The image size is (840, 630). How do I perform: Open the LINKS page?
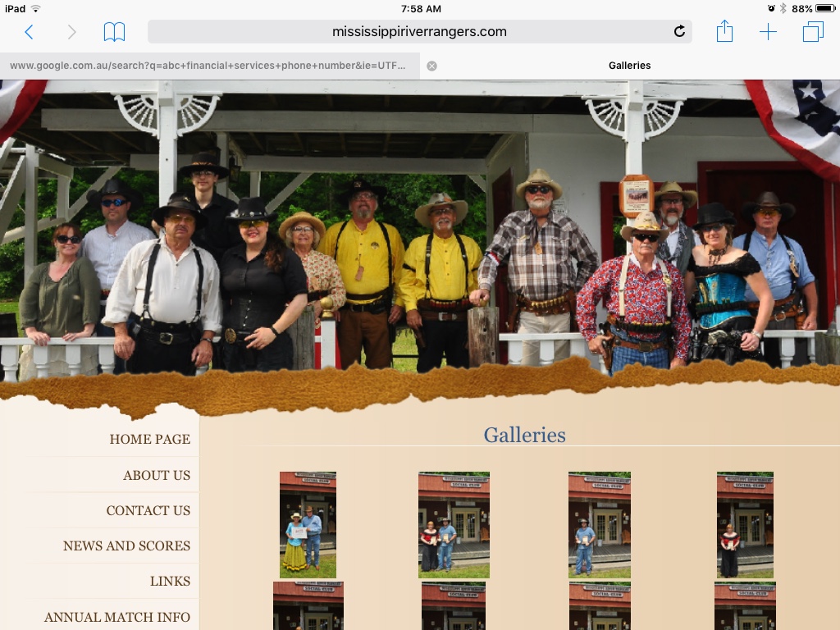tap(170, 581)
